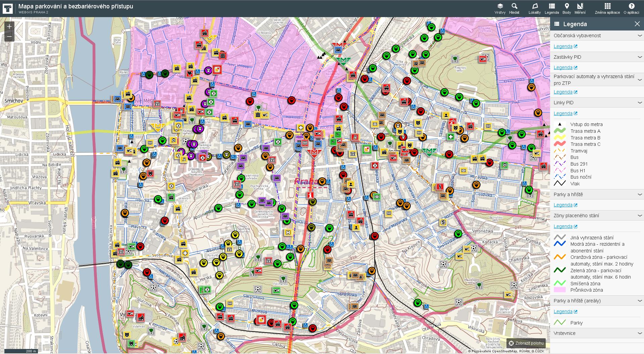Open Legenda link under Linky PID
This screenshot has height=354, width=644.
pos(565,113)
